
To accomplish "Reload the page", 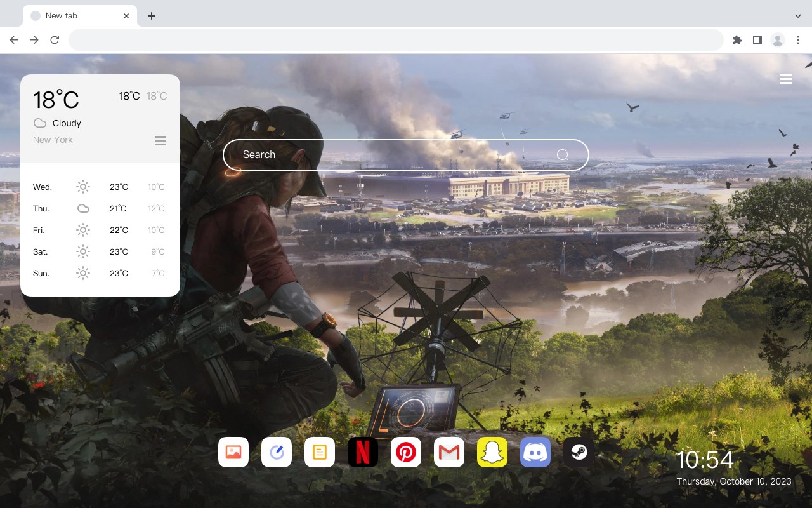I will click(55, 40).
